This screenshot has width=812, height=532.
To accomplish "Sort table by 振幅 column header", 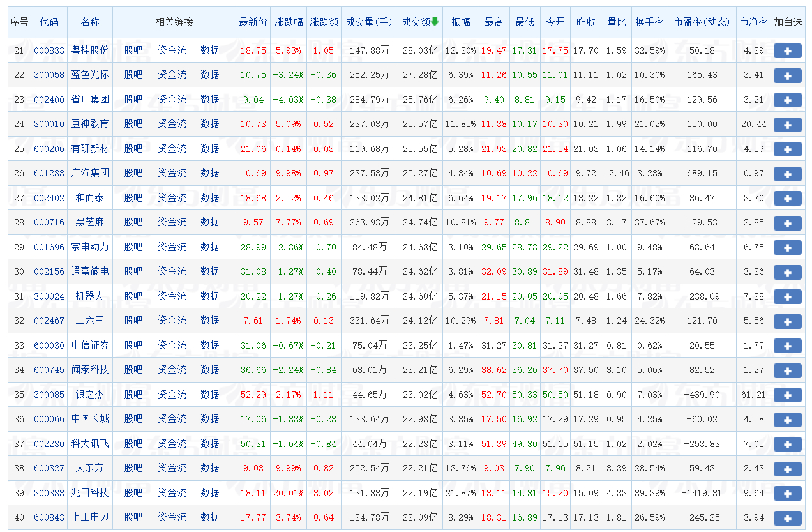I will coord(460,22).
